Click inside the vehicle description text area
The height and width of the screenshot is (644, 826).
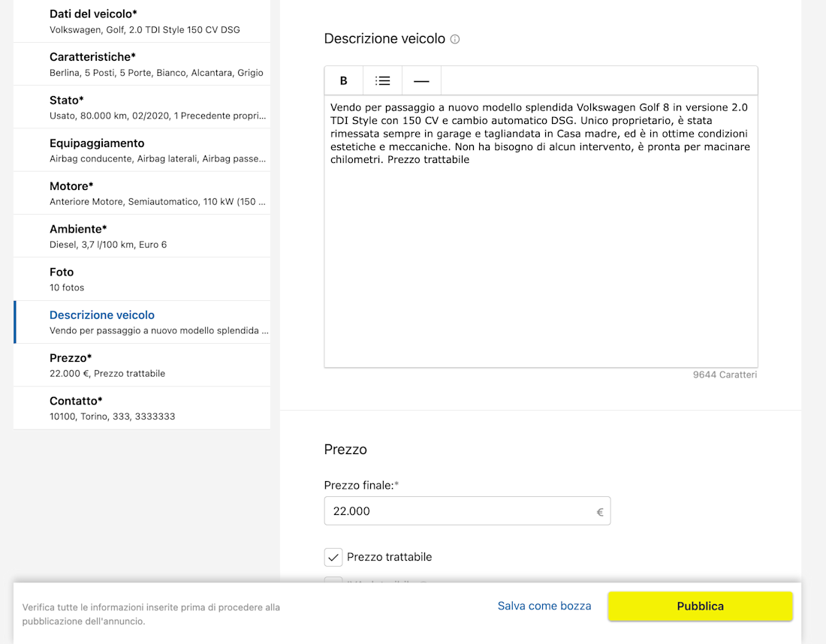(541, 255)
